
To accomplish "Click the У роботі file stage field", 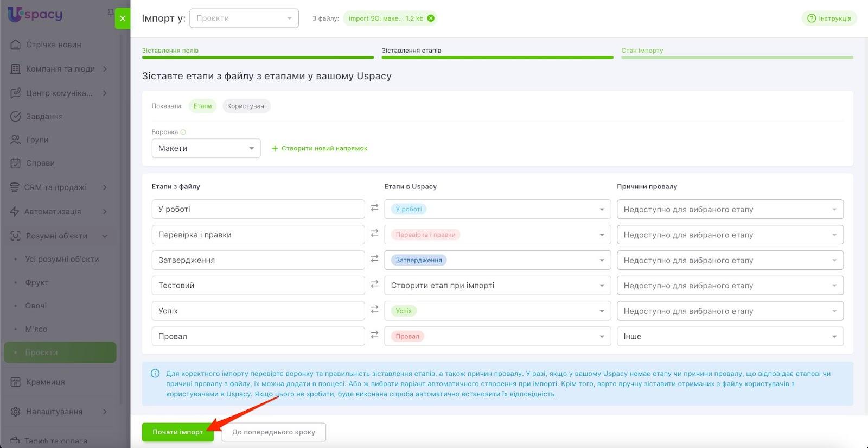I will tap(258, 209).
